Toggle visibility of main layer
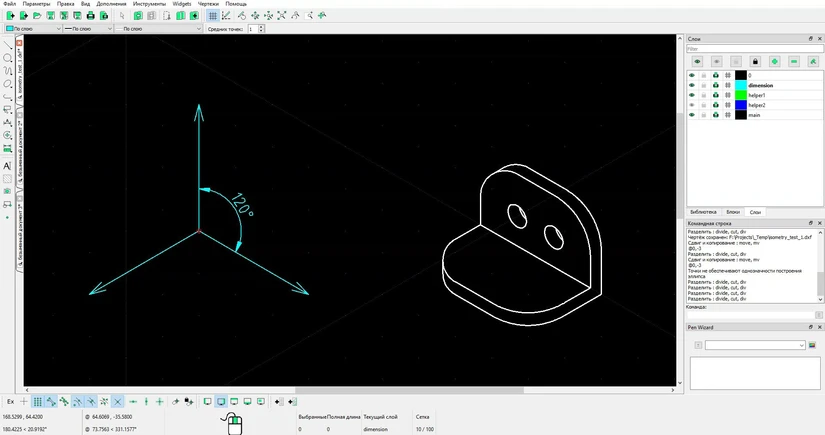Screen dimensions: 825x435 [692, 115]
